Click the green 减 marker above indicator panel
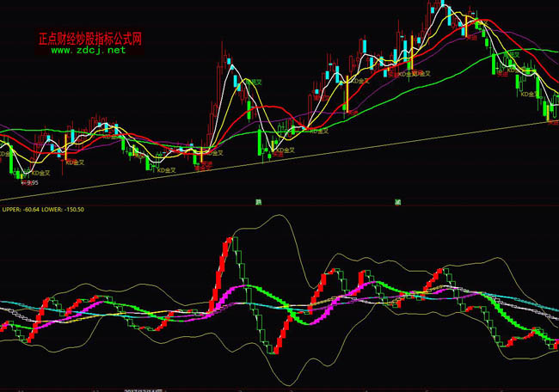This screenshot has height=392, width=559. click(397, 201)
